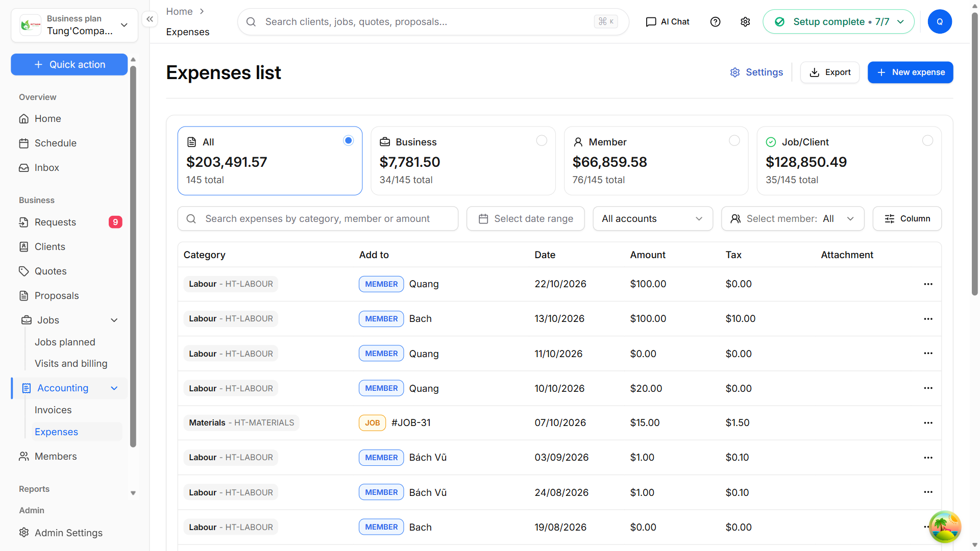Open row menu for 10/10/2026 expense
This screenshot has width=980, height=551.
[x=928, y=388]
